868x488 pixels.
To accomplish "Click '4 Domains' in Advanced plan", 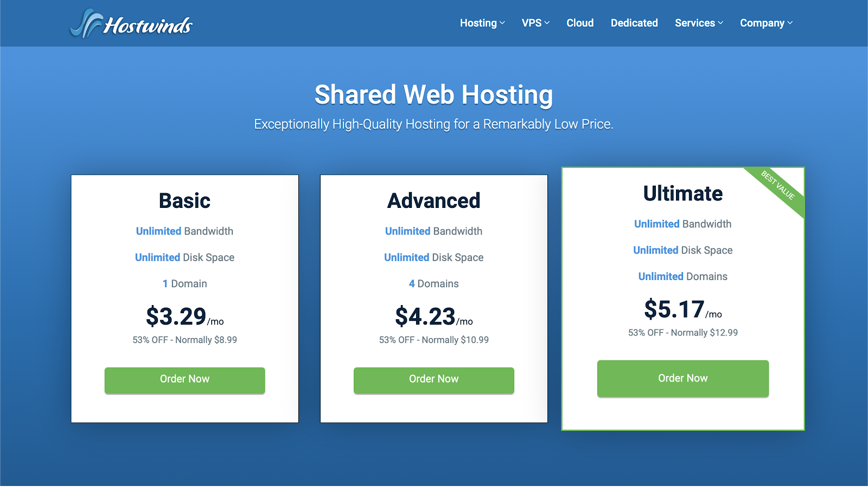I will point(433,284).
